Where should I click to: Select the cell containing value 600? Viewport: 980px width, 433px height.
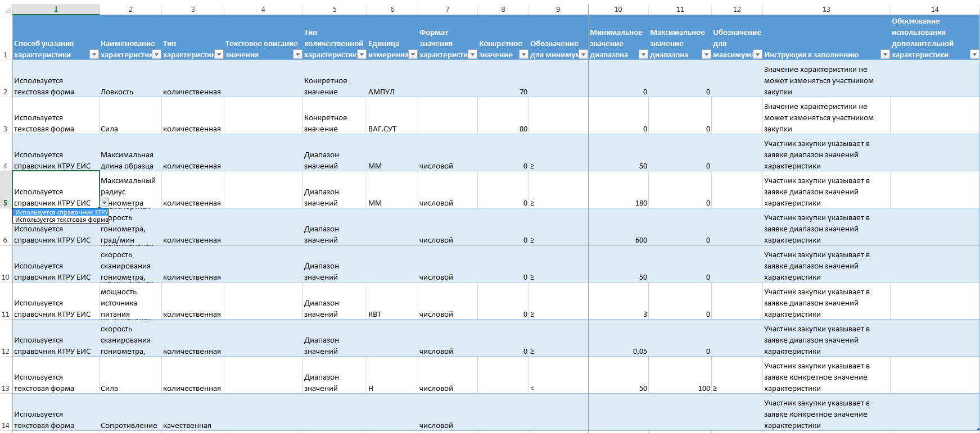618,240
